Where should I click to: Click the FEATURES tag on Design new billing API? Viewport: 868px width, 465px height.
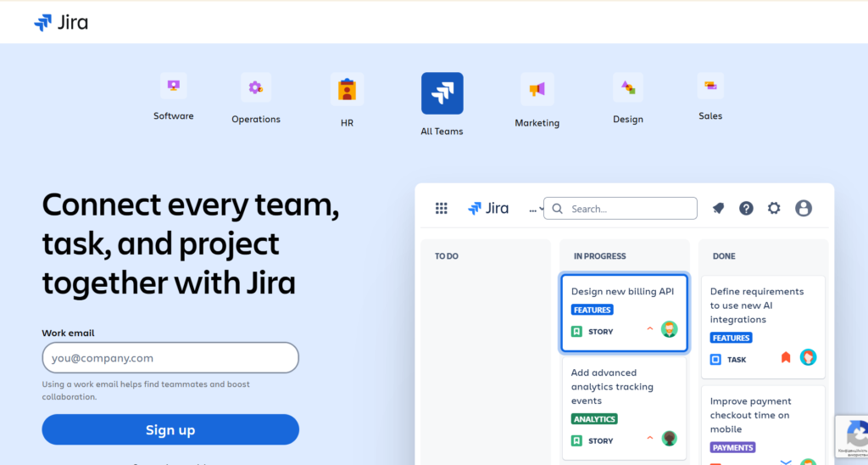(x=593, y=310)
